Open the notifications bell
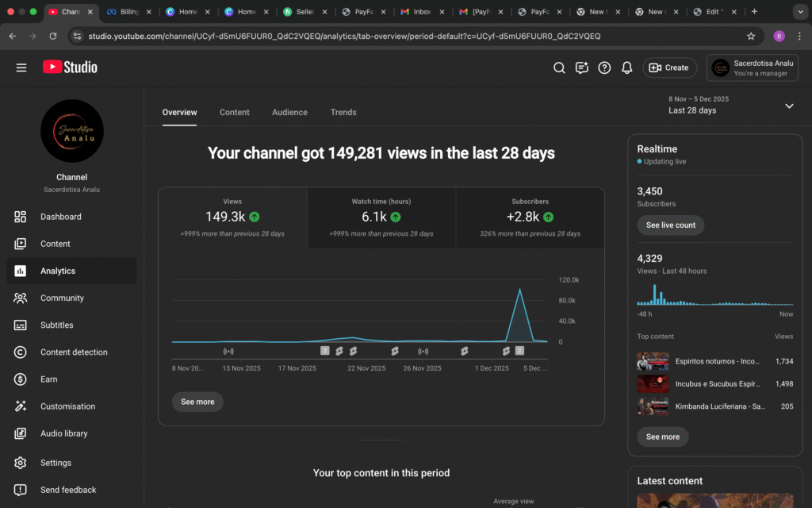Viewport: 812px width, 508px height. pyautogui.click(x=626, y=67)
